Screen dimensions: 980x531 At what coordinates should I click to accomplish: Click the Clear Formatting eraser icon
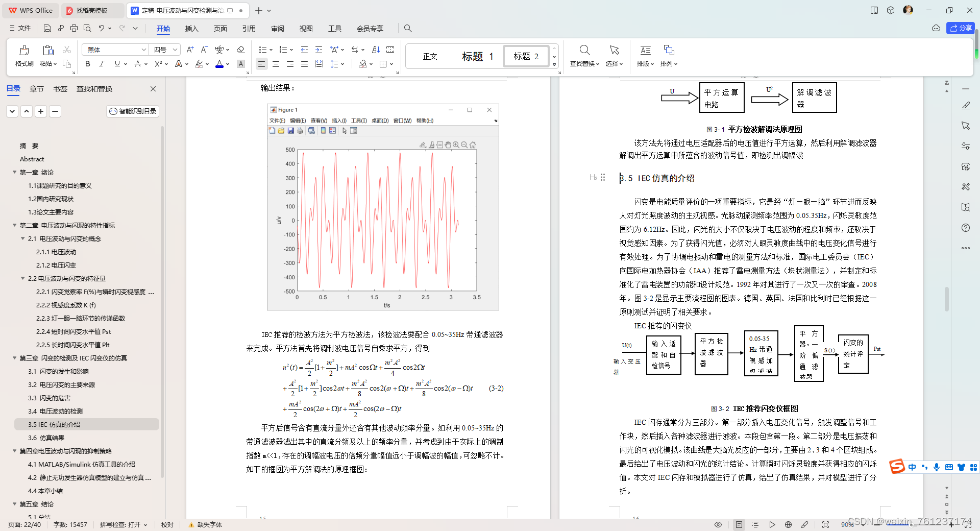pyautogui.click(x=241, y=50)
